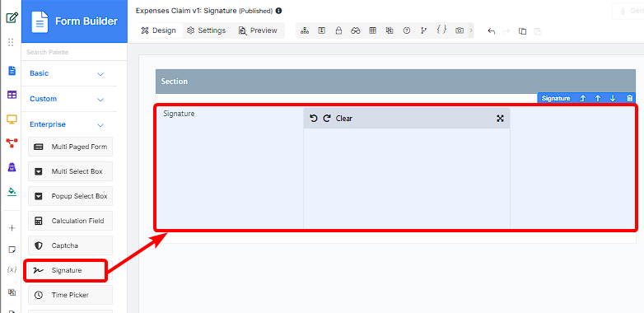The width and height of the screenshot is (644, 313).
Task: Click the Signature tag label on the element toolbar
Action: click(556, 98)
